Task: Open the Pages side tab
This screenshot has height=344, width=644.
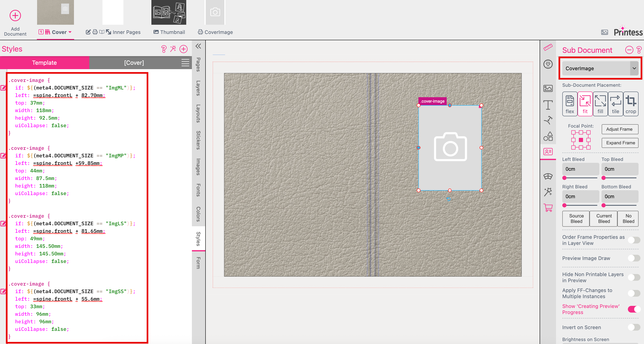Action: [198, 65]
